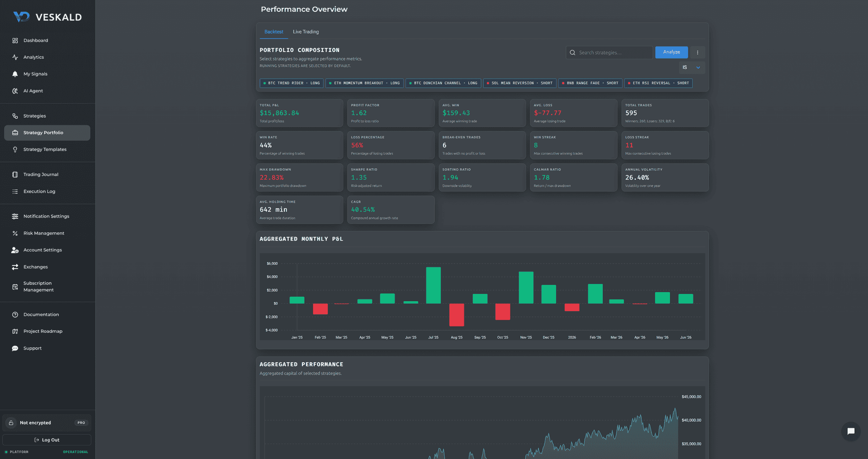Click the Log Out button

[x=47, y=440]
